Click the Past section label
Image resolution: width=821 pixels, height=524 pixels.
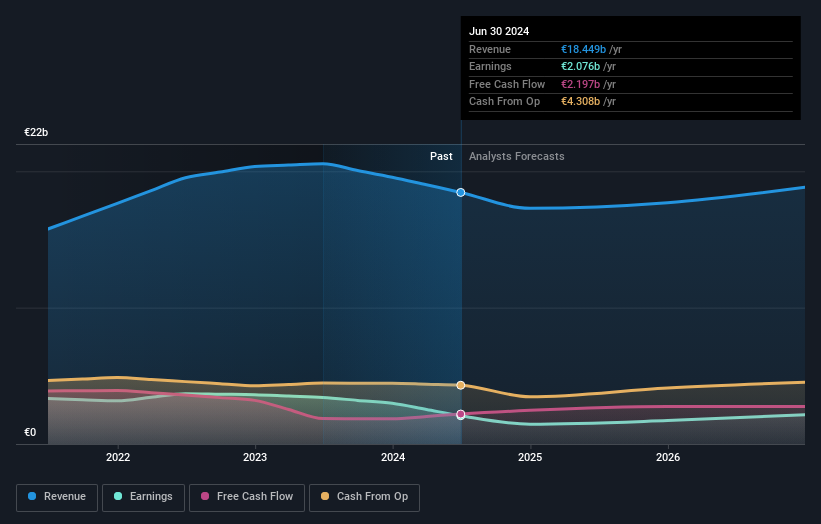441,156
